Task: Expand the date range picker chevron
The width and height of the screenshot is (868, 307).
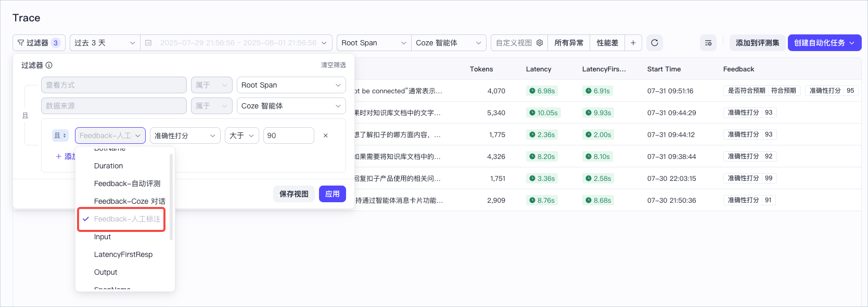Action: [x=324, y=43]
